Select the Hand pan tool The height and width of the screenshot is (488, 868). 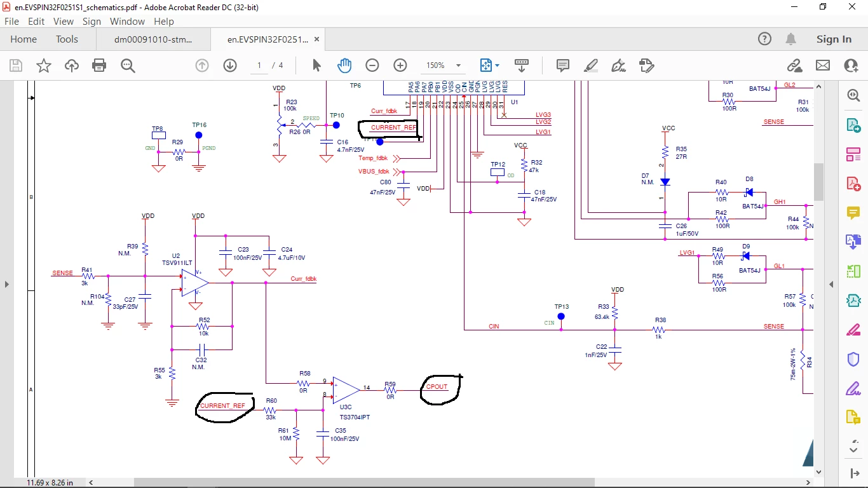point(344,65)
